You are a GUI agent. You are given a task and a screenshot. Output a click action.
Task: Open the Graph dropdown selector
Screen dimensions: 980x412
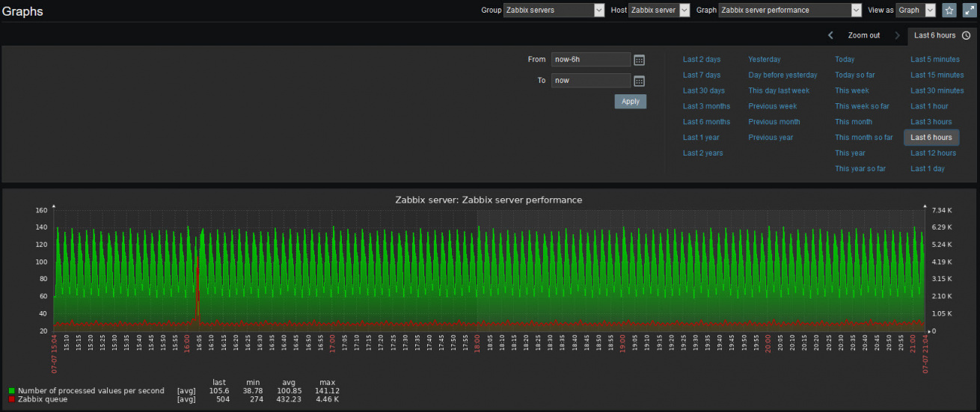click(790, 10)
